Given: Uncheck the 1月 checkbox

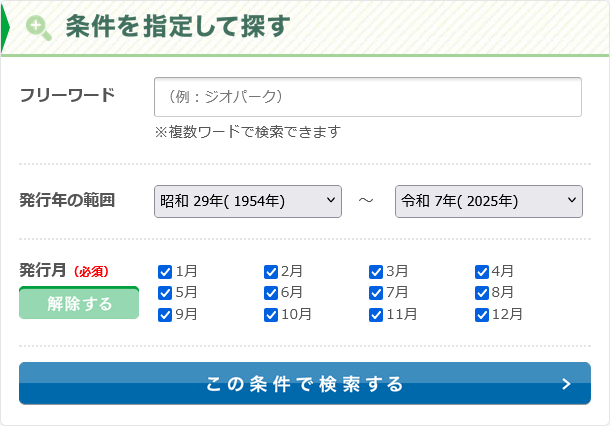Looking at the screenshot, I should pyautogui.click(x=165, y=272).
